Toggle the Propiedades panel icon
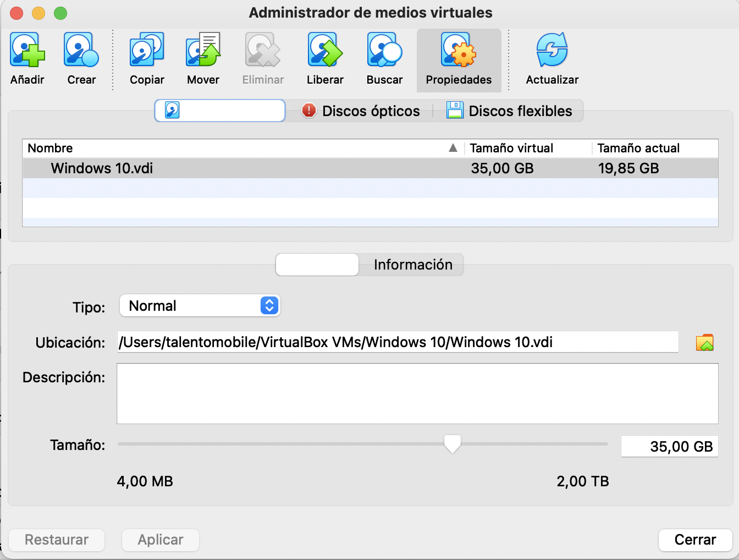This screenshot has height=560, width=739. (459, 51)
